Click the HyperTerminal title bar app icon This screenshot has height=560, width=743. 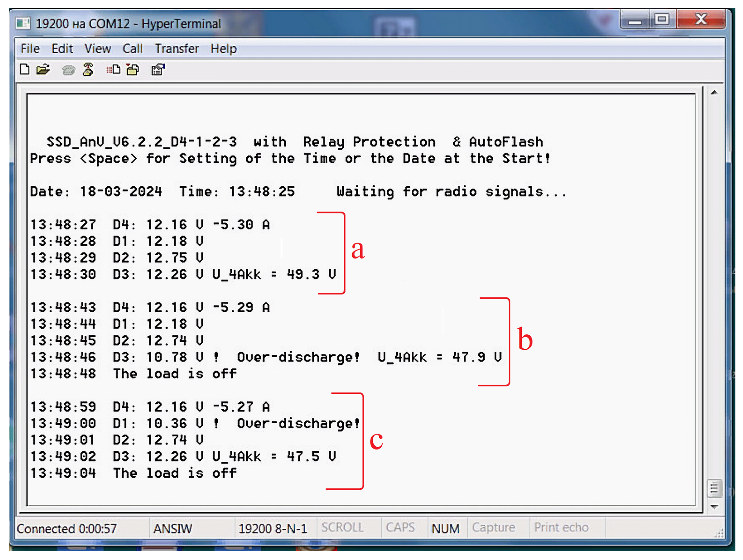23,23
